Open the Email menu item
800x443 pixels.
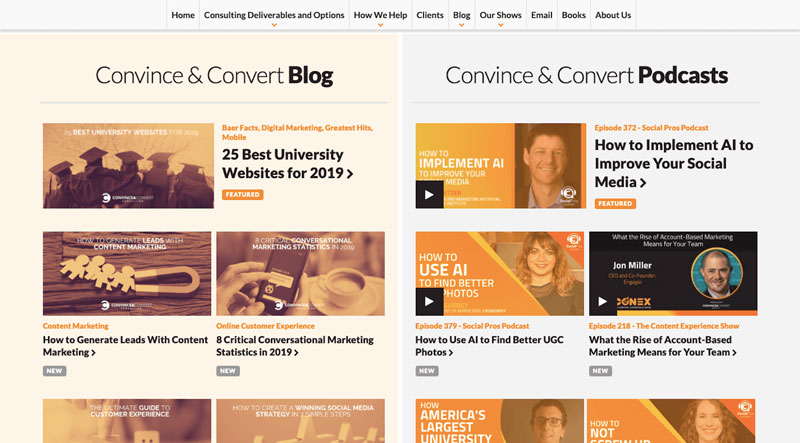[541, 15]
